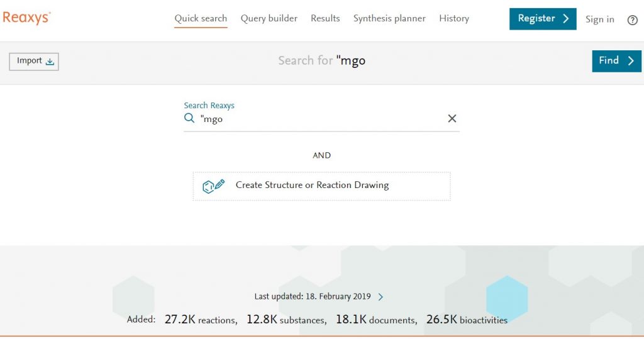This screenshot has height=339, width=644.
Task: Click the arrow on Register button
Action: coord(566,18)
